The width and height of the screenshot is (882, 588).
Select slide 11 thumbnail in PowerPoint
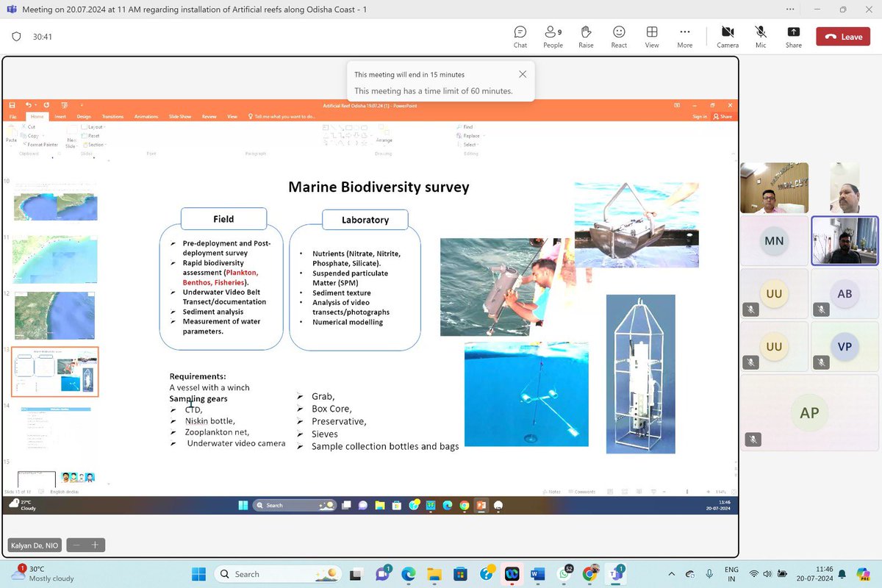point(55,259)
